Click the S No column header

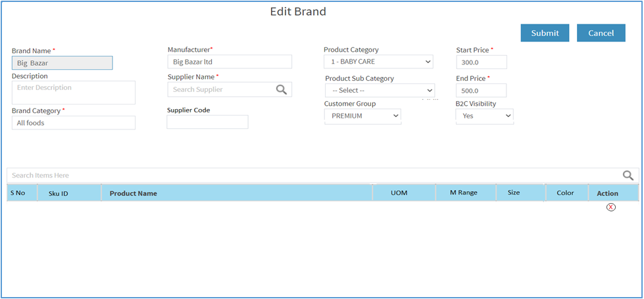coord(22,193)
